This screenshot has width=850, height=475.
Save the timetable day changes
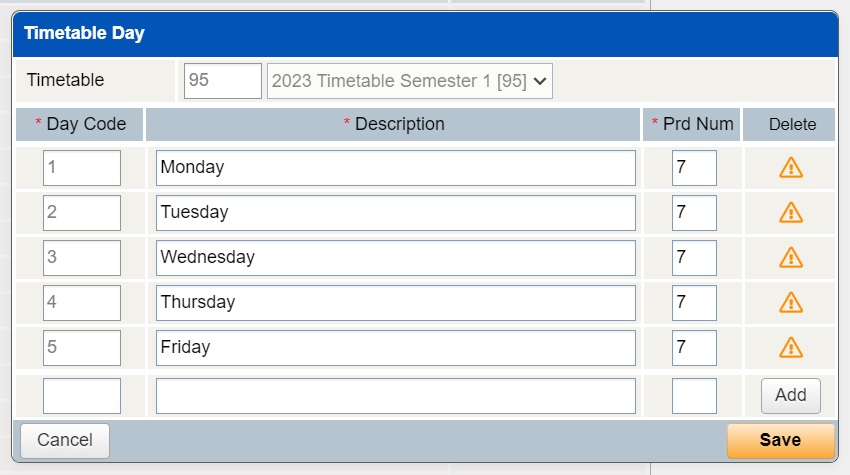[x=780, y=440]
